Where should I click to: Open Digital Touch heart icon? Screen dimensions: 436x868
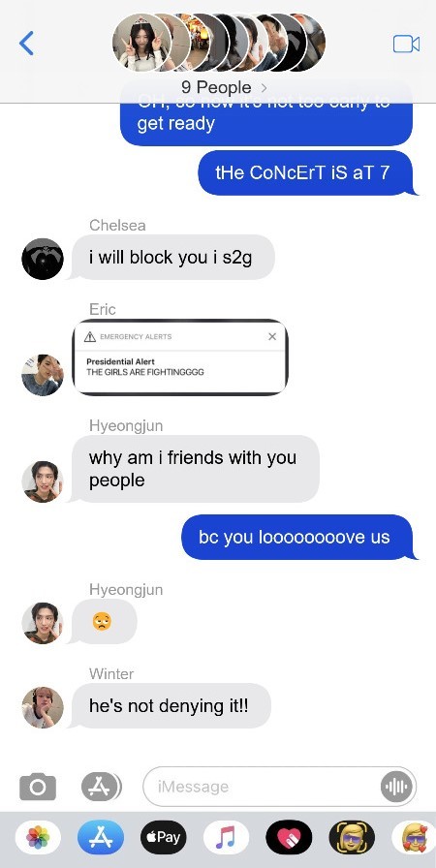[289, 837]
